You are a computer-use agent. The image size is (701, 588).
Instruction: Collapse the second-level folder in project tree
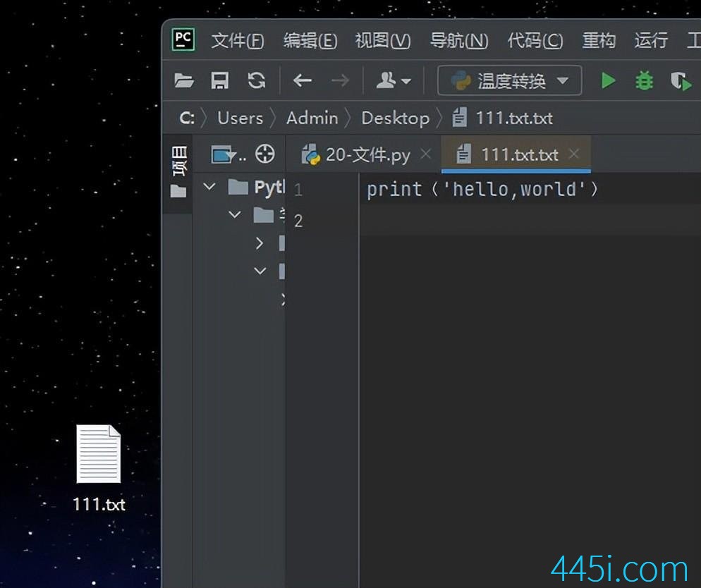point(234,215)
